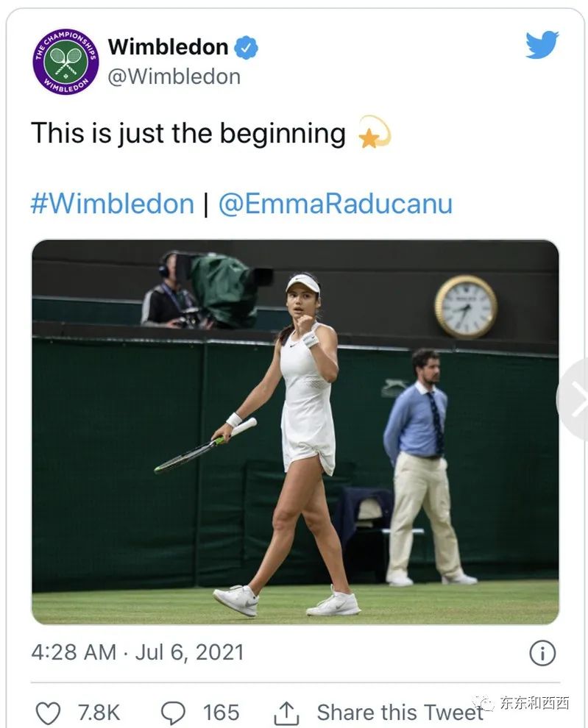Click the "This is just the beginning" text

tap(188, 134)
